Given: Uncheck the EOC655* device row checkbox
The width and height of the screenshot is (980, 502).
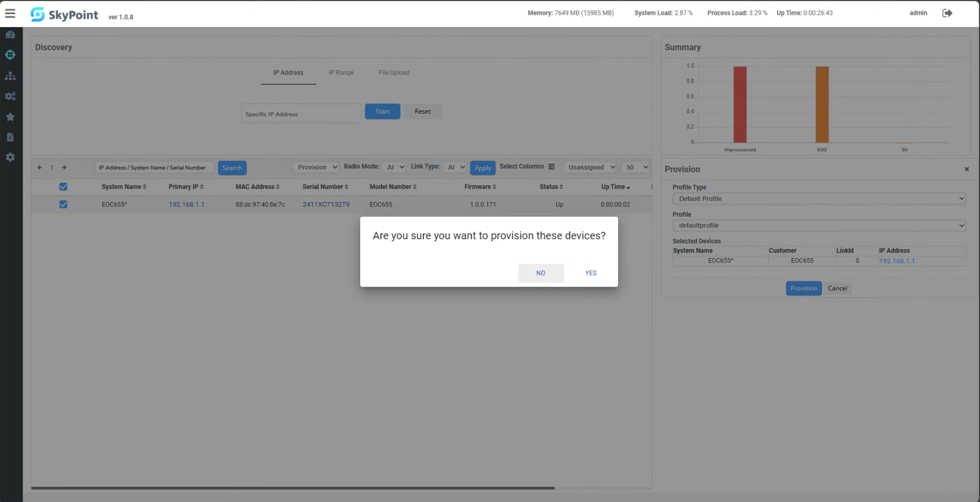Looking at the screenshot, I should pyautogui.click(x=63, y=204).
